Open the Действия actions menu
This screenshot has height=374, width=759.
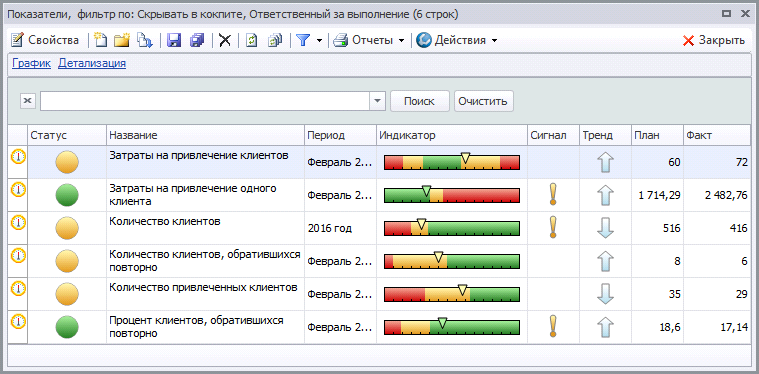(456, 40)
